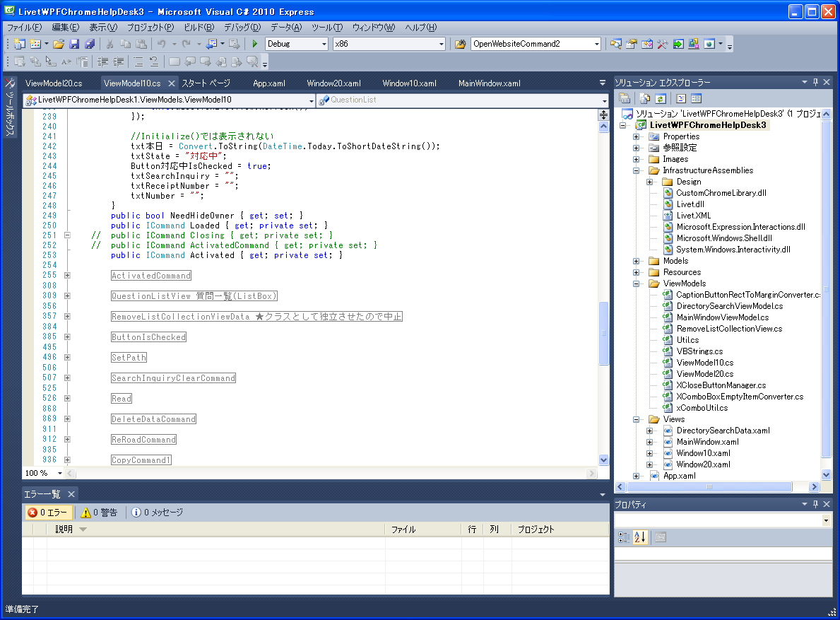Open the QuestionList member dropdown

pyautogui.click(x=604, y=100)
